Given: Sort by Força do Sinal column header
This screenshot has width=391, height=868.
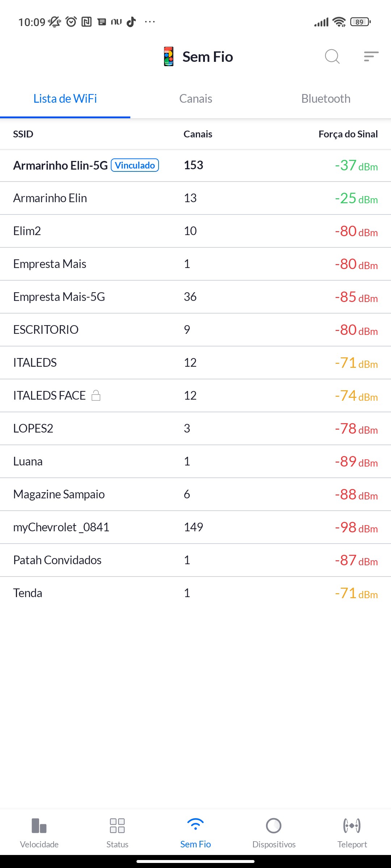Looking at the screenshot, I should coord(348,134).
